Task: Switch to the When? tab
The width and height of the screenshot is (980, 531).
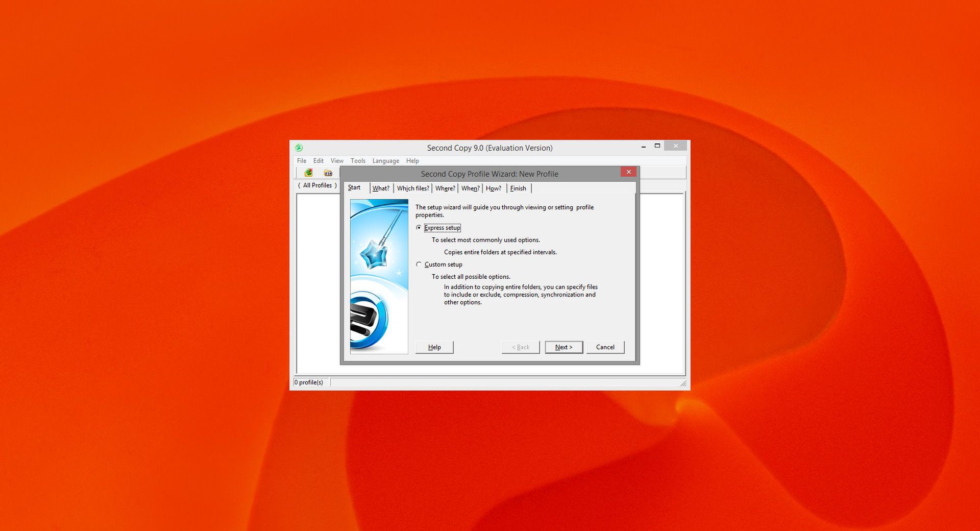Action: pos(470,188)
